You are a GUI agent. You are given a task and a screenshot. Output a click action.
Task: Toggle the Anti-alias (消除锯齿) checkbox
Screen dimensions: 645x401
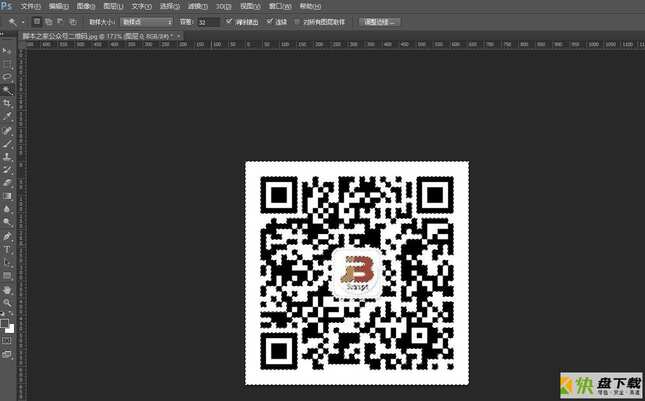click(x=229, y=21)
